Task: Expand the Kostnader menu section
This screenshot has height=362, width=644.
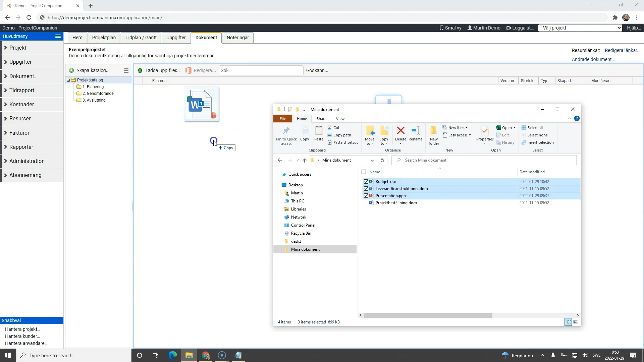Action: [x=21, y=104]
